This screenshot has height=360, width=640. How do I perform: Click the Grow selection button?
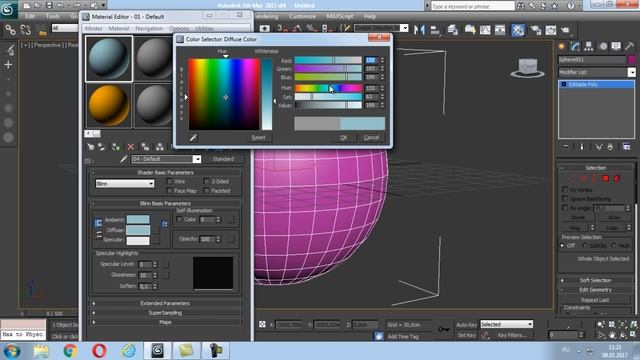click(x=614, y=218)
